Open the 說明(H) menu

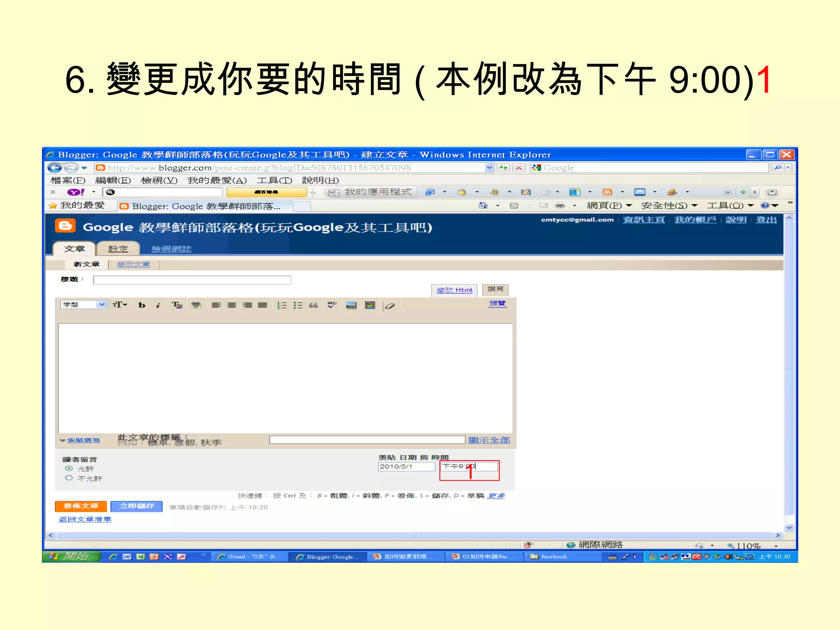(x=320, y=180)
